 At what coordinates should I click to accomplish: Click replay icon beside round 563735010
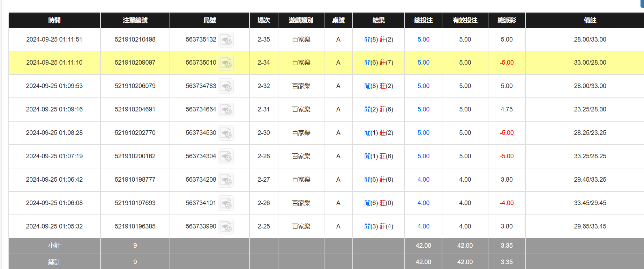click(x=226, y=63)
